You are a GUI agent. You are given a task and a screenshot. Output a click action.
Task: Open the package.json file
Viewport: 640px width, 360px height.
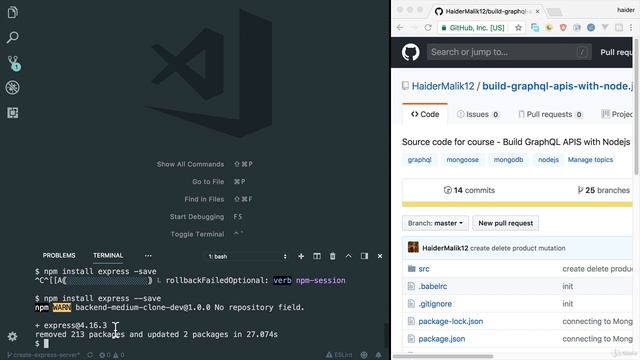pyautogui.click(x=442, y=339)
